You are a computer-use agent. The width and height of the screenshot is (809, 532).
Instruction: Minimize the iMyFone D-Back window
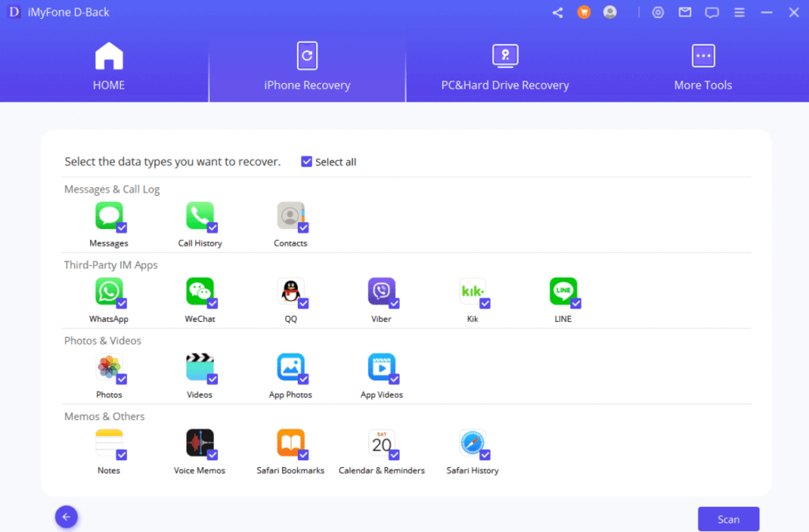[x=766, y=13]
